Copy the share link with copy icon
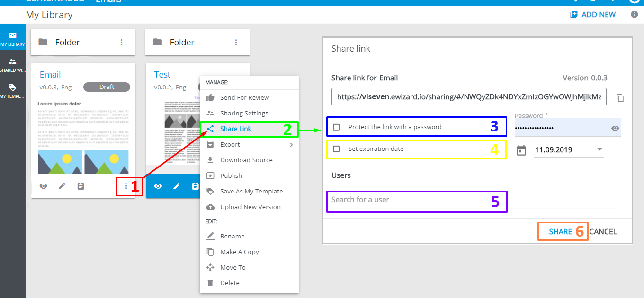 click(620, 98)
